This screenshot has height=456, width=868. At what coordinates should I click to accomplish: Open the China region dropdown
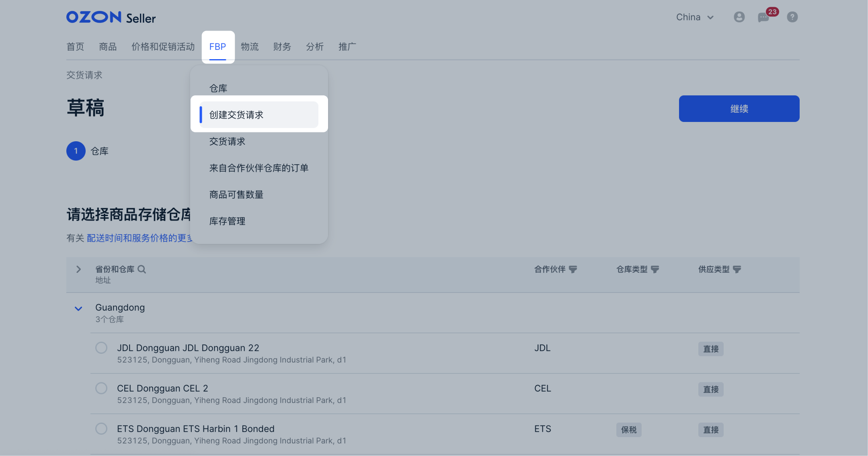coord(695,17)
